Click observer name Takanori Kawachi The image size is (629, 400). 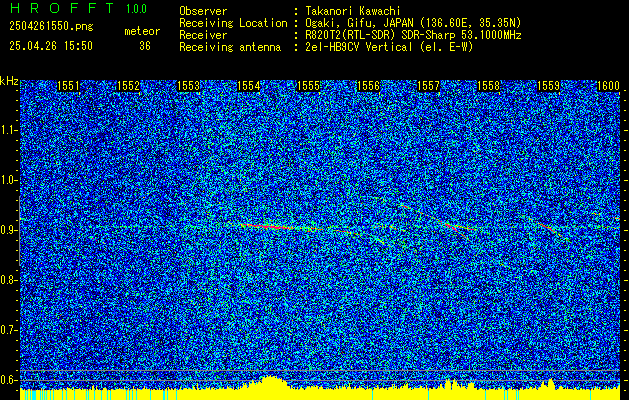pos(353,11)
